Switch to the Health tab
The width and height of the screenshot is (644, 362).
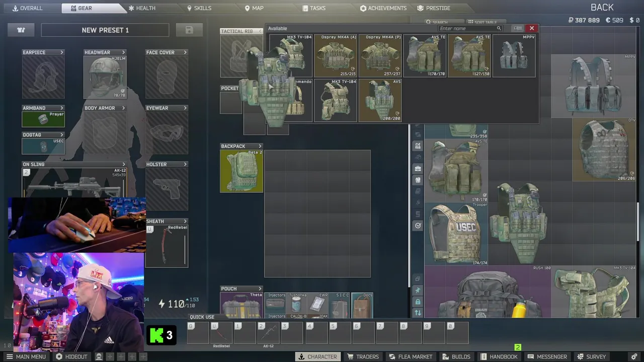click(142, 8)
